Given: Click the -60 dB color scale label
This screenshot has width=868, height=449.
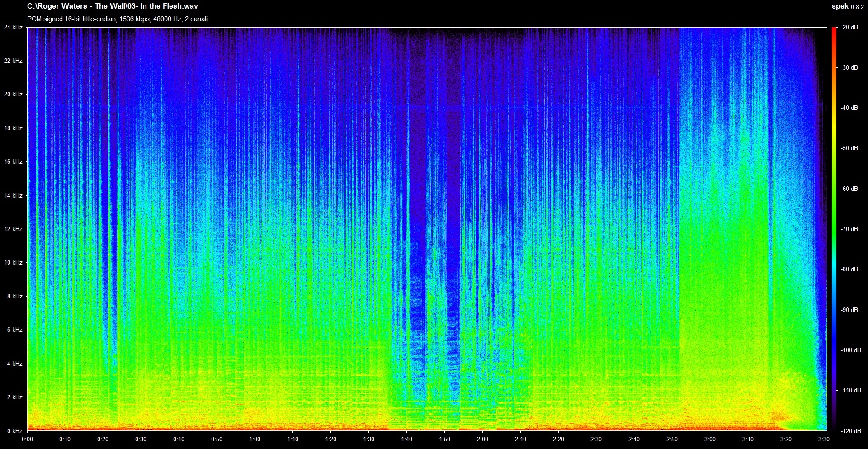Looking at the screenshot, I should click(849, 189).
